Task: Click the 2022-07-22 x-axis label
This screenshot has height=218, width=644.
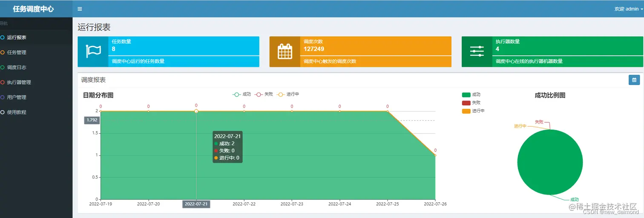Action: pos(244,204)
